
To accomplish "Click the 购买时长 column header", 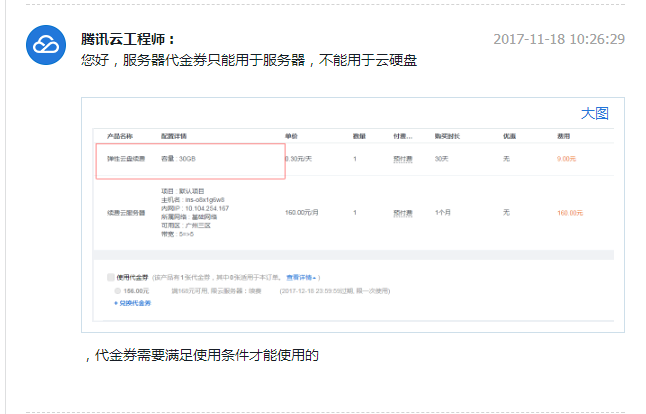I will tap(447, 136).
